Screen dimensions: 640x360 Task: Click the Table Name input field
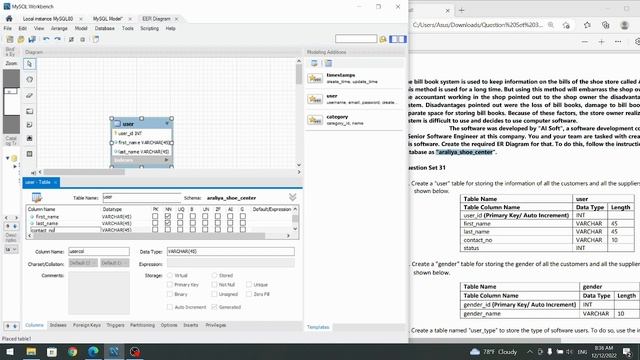[x=142, y=198]
